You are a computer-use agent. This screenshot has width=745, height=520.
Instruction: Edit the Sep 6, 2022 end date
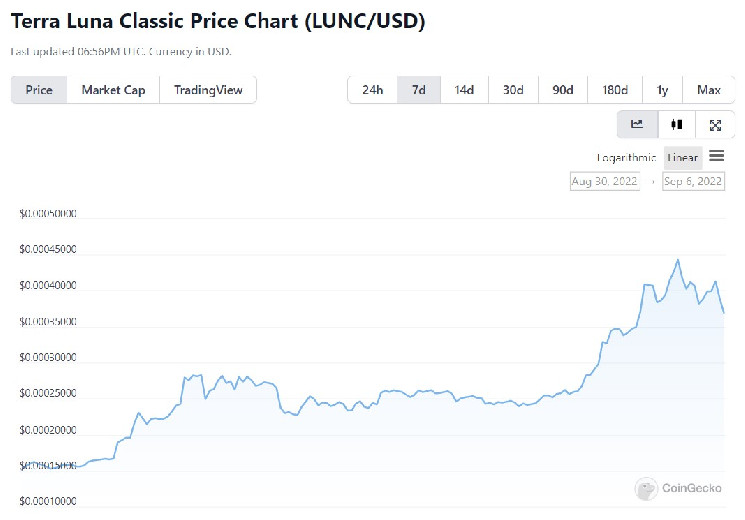tap(694, 181)
